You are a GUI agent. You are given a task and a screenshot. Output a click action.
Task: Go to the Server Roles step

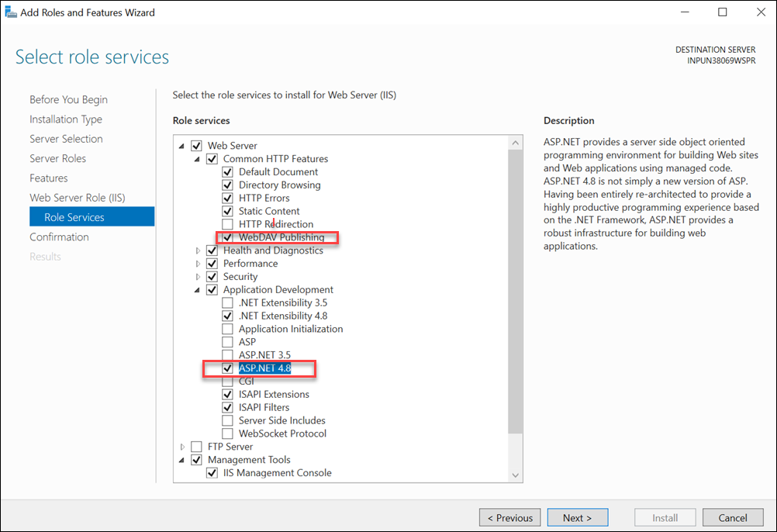coord(57,158)
